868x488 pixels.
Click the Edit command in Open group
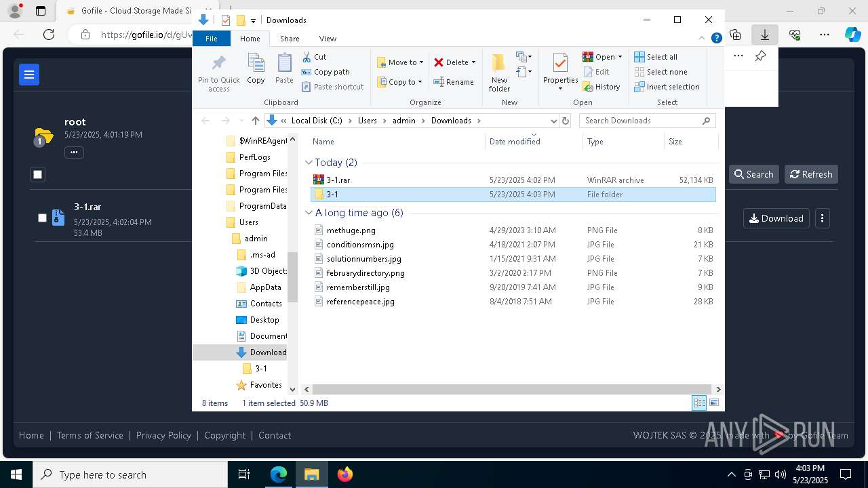pyautogui.click(x=595, y=72)
